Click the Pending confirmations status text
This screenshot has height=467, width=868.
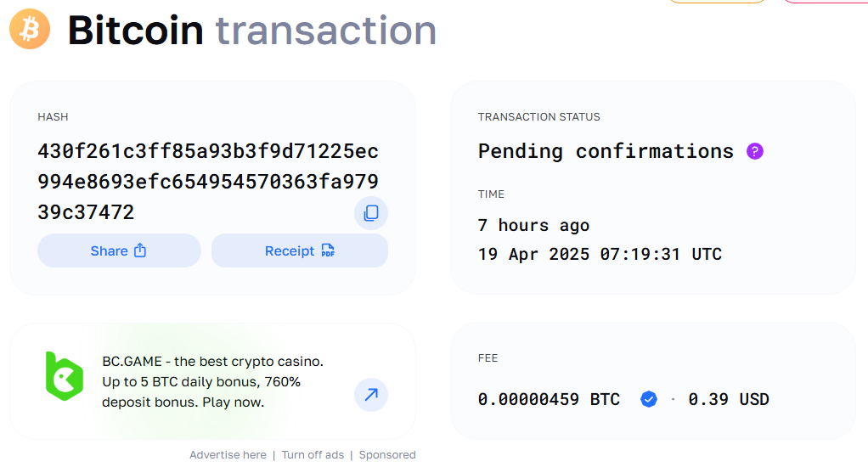tap(606, 151)
